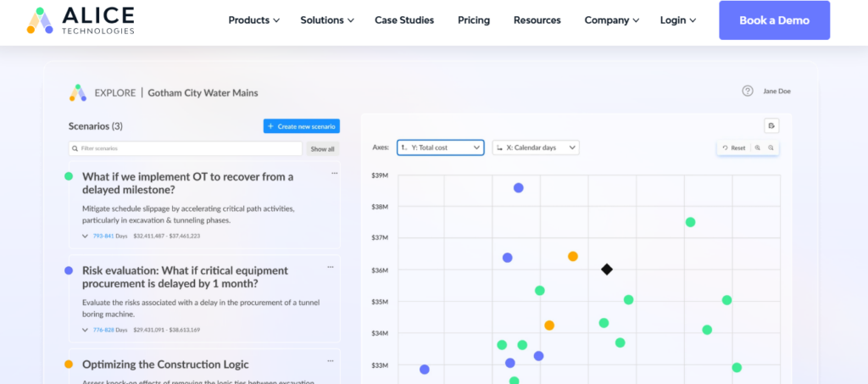Click the export chart icon button
The width and height of the screenshot is (868, 384).
coord(771,125)
